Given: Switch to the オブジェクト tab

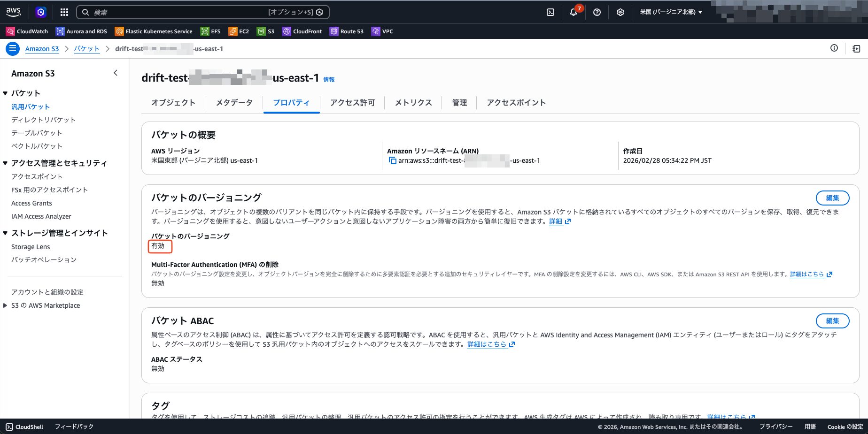Looking at the screenshot, I should point(173,103).
